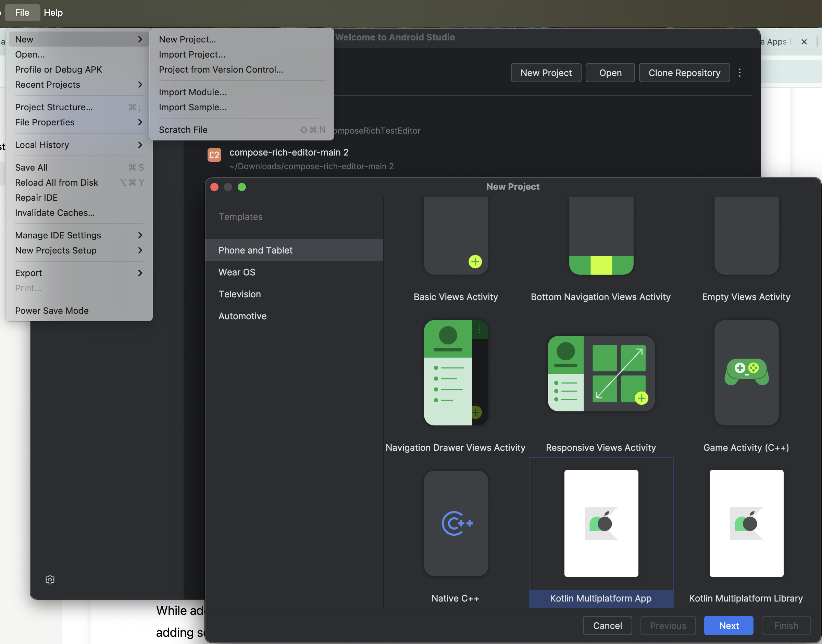
Task: Select Profile or Debug APK
Action: 79,70
